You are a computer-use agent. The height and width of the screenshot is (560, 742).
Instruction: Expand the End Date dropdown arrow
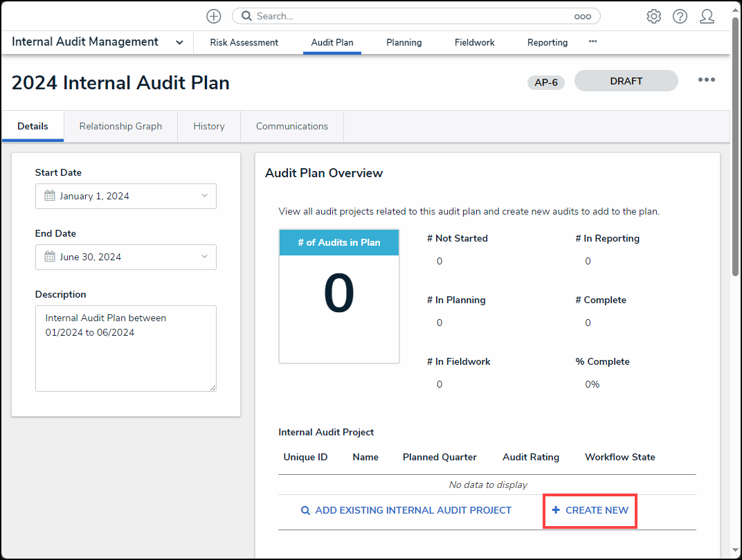pos(204,257)
